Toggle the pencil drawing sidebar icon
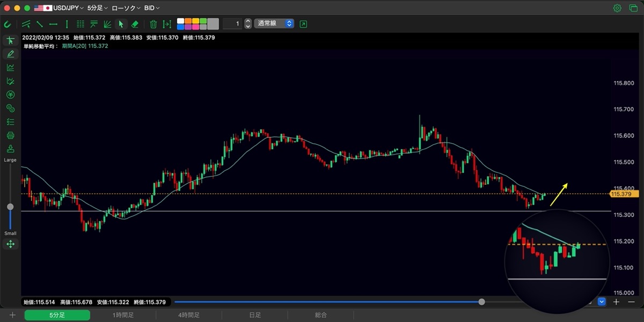The height and width of the screenshot is (322, 644). pyautogui.click(x=10, y=54)
